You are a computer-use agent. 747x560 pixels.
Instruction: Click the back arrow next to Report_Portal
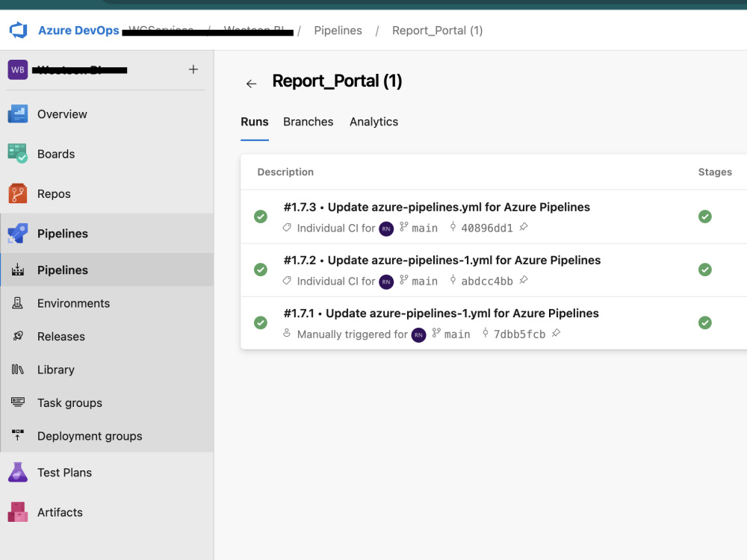[251, 84]
